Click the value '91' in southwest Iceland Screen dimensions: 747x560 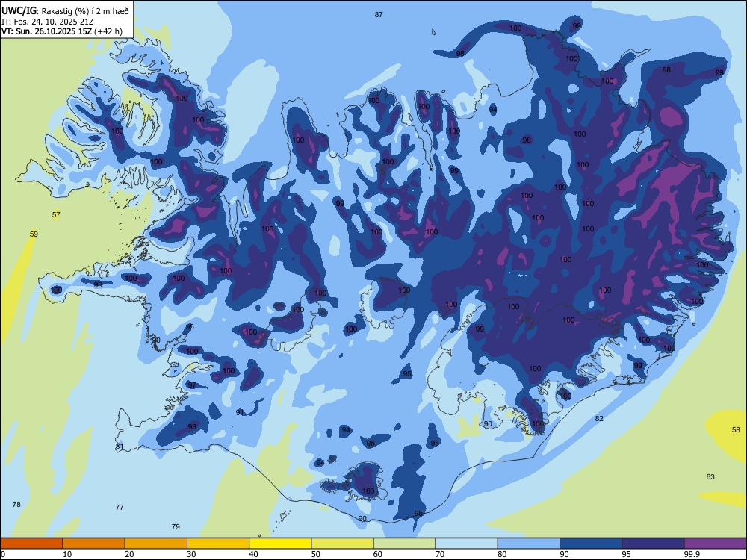240,412
